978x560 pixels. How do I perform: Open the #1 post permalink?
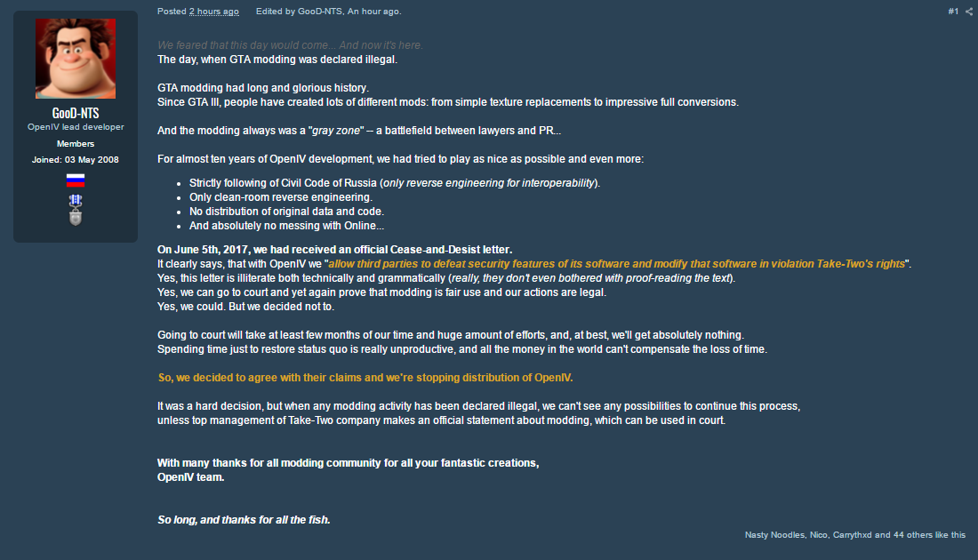pyautogui.click(x=953, y=12)
